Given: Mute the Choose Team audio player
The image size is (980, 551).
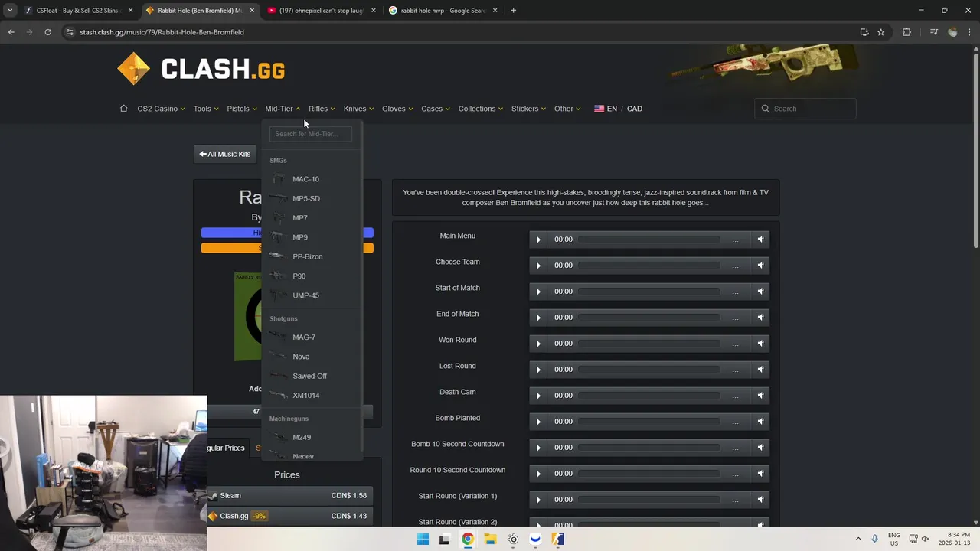Looking at the screenshot, I should pos(760,266).
